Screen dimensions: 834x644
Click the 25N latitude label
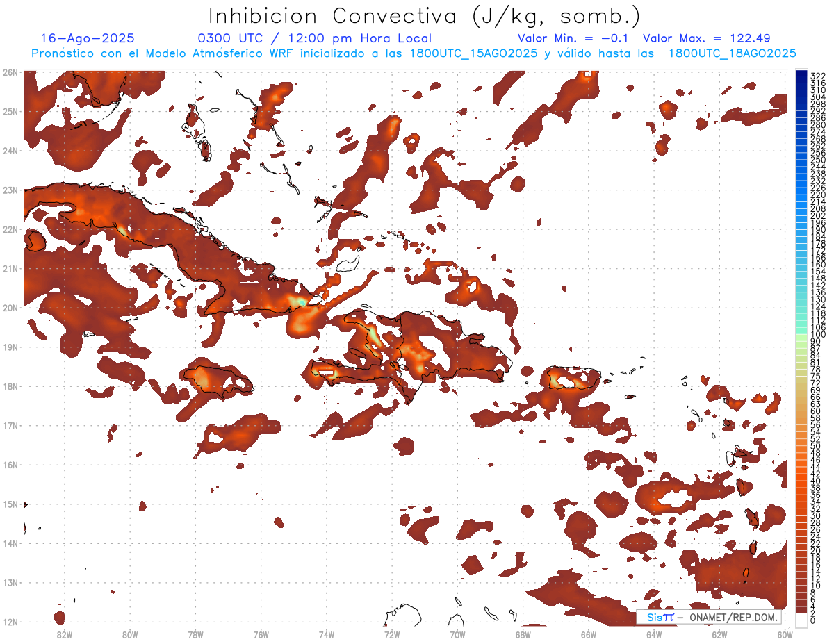[x=10, y=111]
